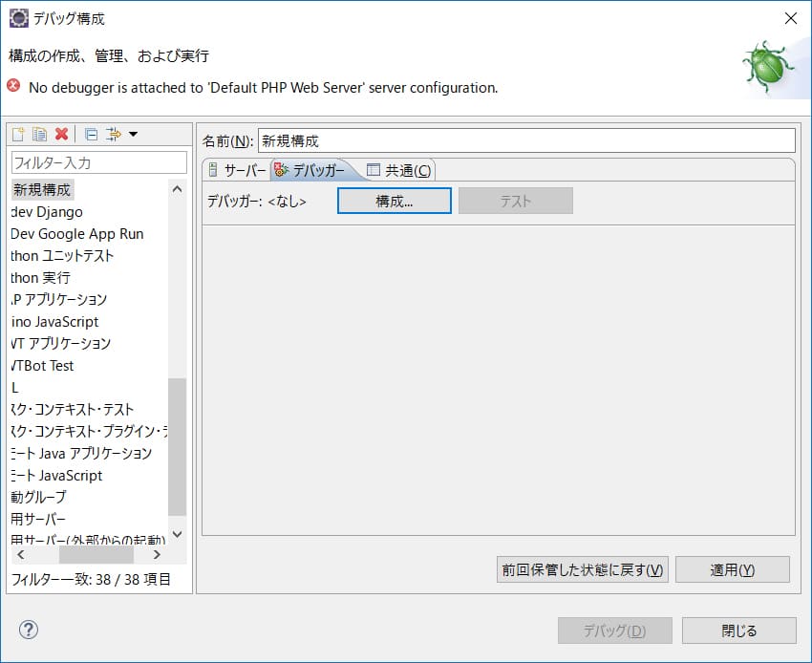Close the debug configurations dialog with X
This screenshot has height=663, width=812.
click(x=790, y=18)
